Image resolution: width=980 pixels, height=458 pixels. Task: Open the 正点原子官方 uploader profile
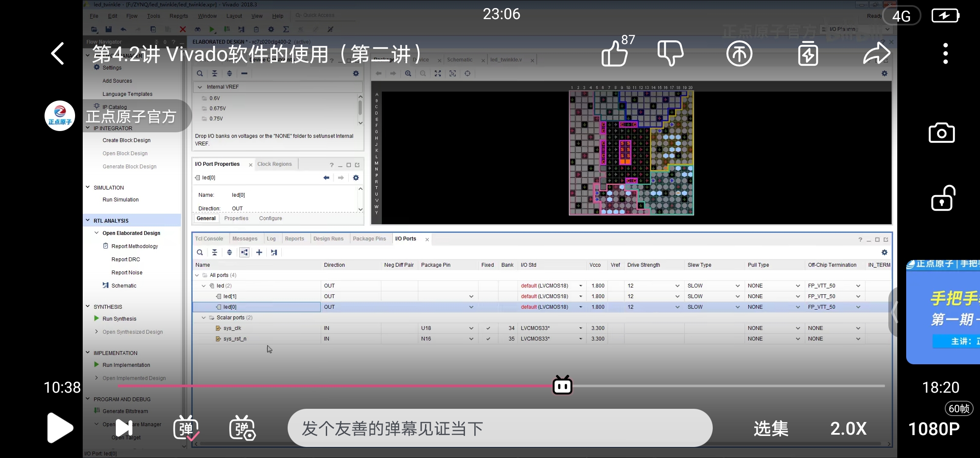[x=117, y=116]
